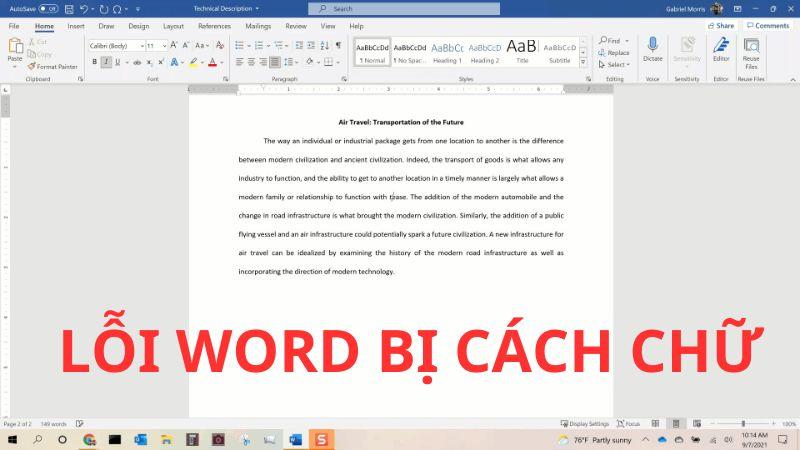This screenshot has height=450, width=800.
Task: Apply red font color
Action: click(213, 62)
